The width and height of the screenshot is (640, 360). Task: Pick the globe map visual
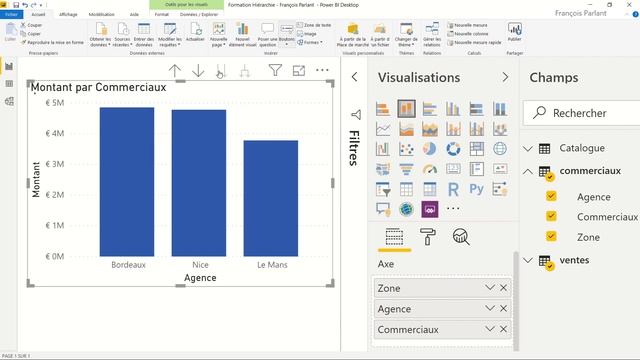500,149
